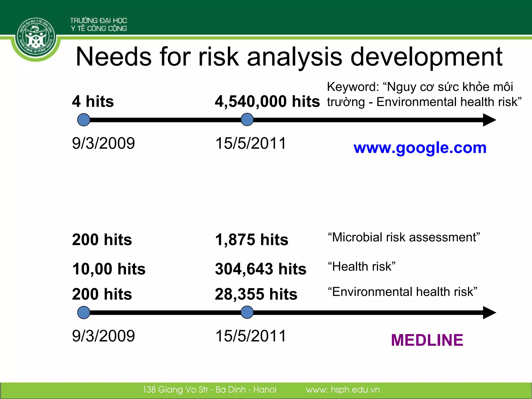Click the 'Health risk' keyword
Viewport: 532px width, 399px height.
pos(362,267)
